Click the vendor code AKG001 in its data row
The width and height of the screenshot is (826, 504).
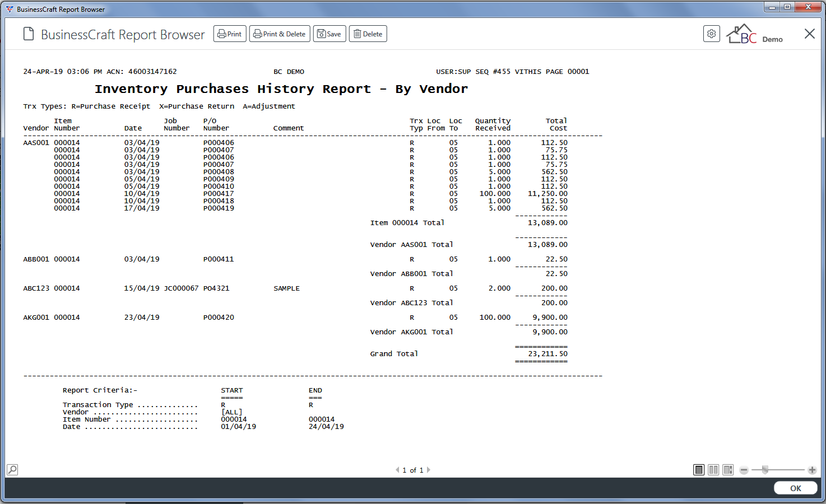coord(36,318)
